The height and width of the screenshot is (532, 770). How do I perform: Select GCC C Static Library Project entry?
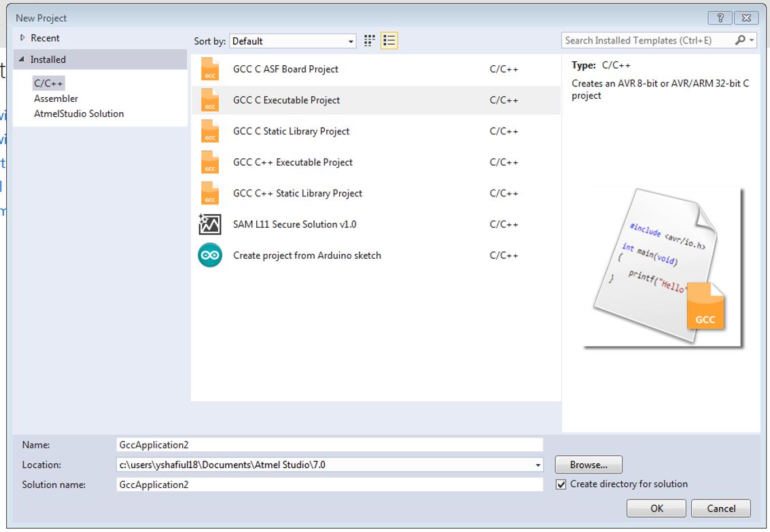click(x=376, y=131)
